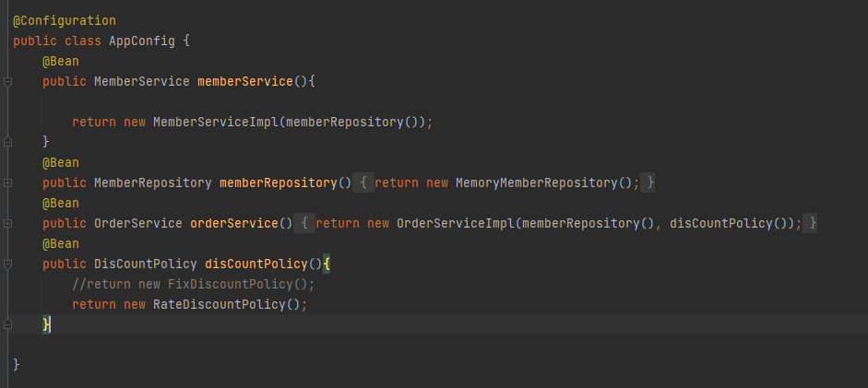Click memberRepository() argument in OrderServiceImpl call
The height and width of the screenshot is (388, 868).
pyautogui.click(x=588, y=224)
